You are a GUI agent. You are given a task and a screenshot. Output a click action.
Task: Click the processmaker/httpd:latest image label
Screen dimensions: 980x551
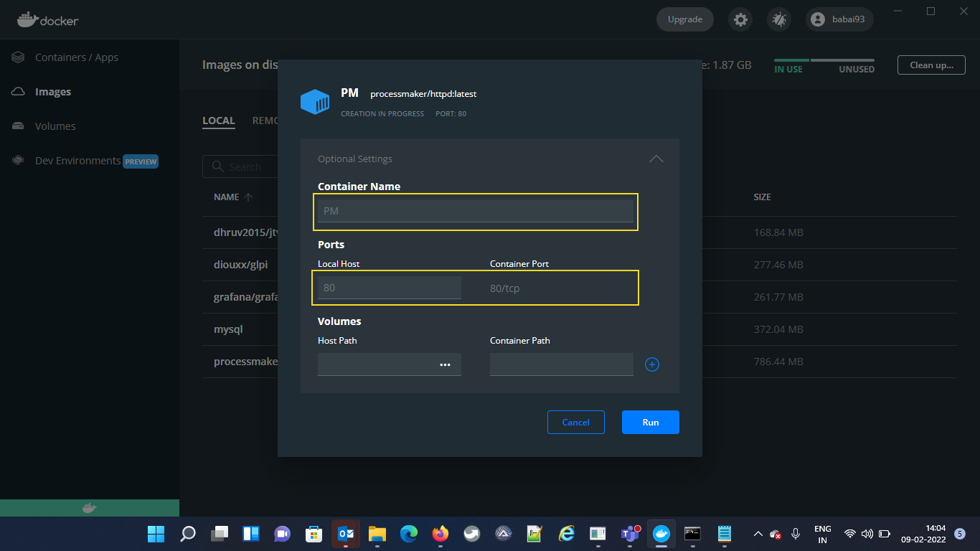(423, 94)
